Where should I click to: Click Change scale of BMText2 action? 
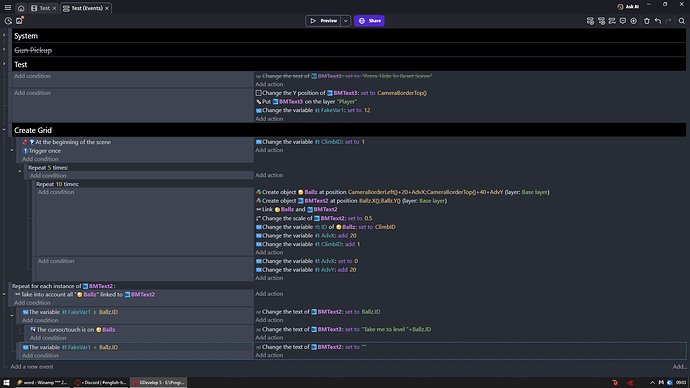coord(314,218)
